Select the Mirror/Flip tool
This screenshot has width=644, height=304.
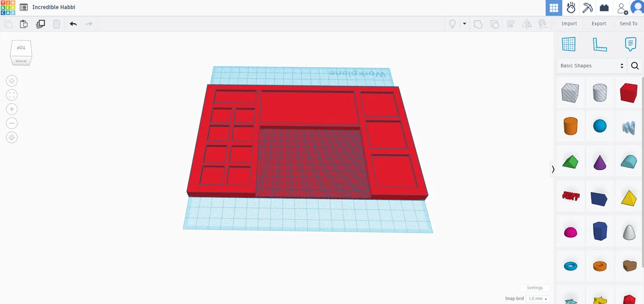tap(527, 23)
